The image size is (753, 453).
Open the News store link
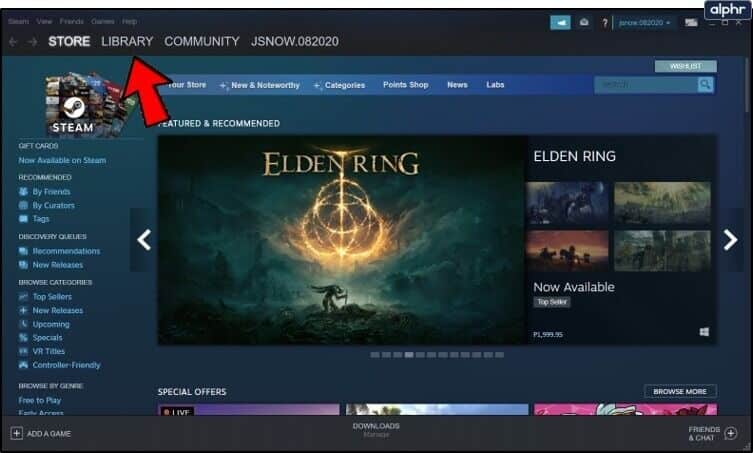click(457, 85)
